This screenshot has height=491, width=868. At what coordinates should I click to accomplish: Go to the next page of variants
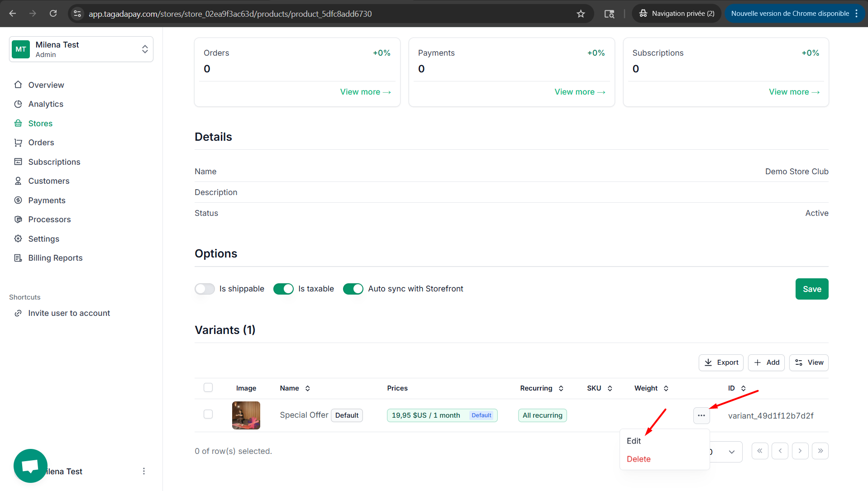coord(800,451)
